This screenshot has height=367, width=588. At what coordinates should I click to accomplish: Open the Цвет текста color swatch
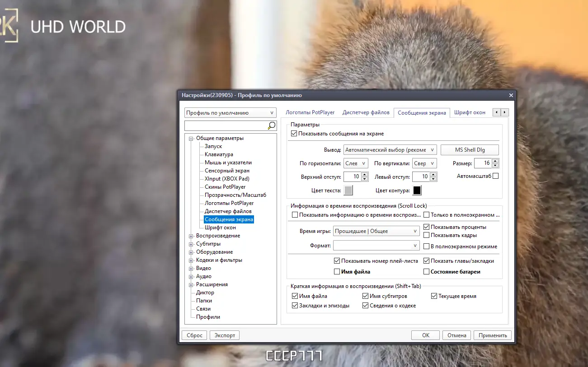point(348,190)
